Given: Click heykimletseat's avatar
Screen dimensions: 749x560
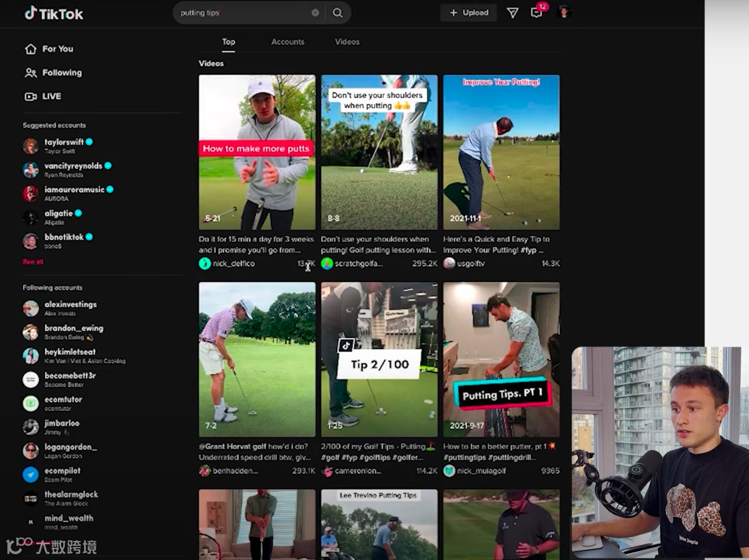Looking at the screenshot, I should click(31, 355).
